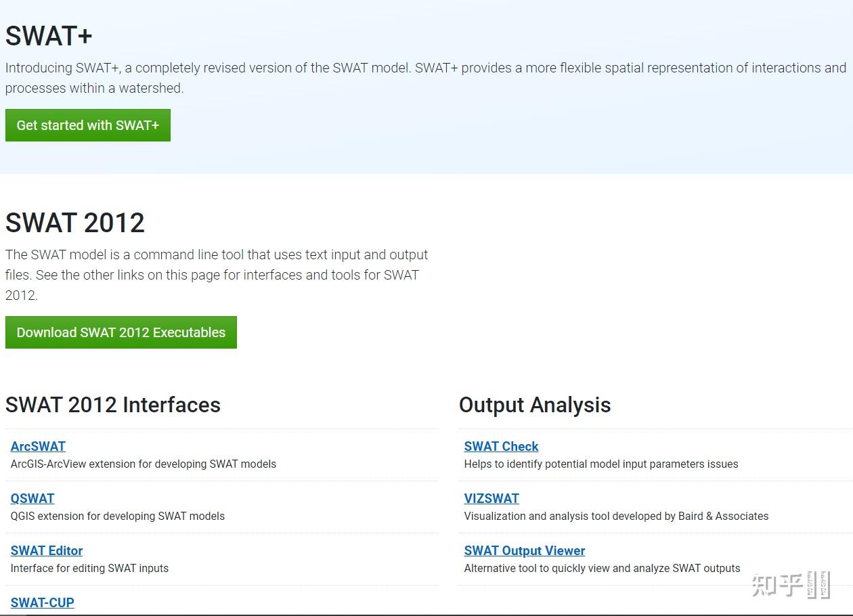
Task: Click text 'Visualization and analysis tool developed by Baird & Associates'
Action: click(x=616, y=516)
